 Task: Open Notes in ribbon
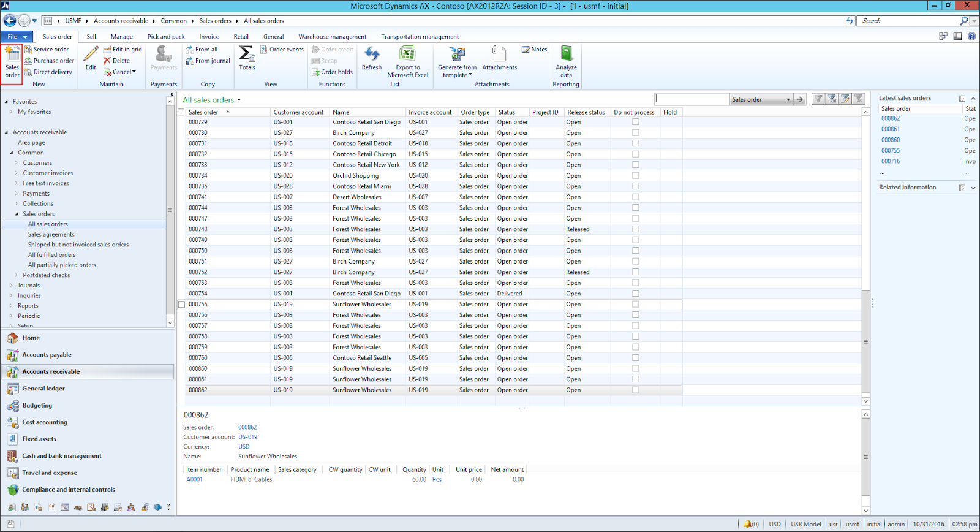tap(535, 50)
